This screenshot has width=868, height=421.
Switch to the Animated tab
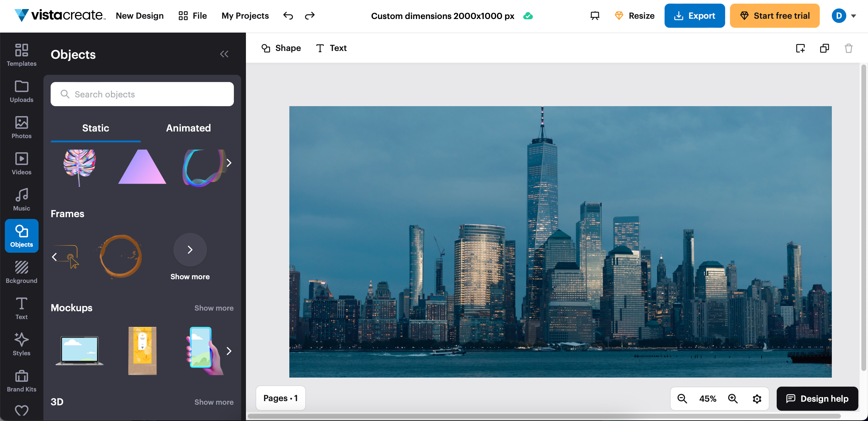point(188,128)
